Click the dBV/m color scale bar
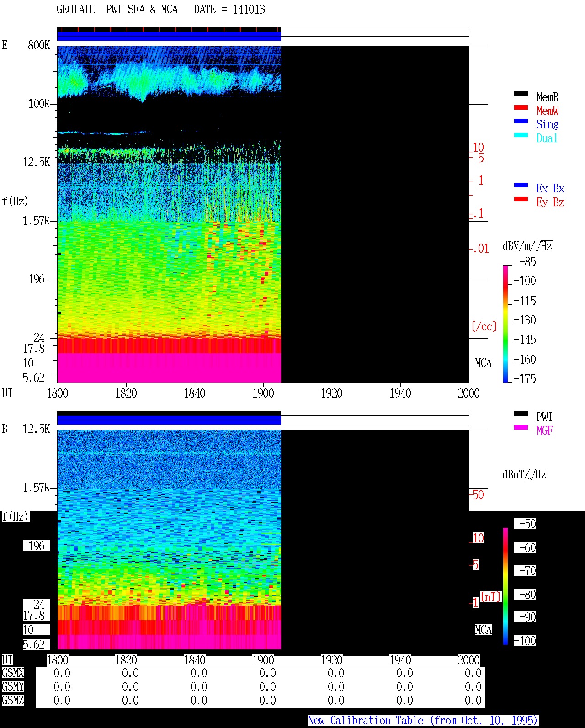585x728 pixels. [x=505, y=324]
